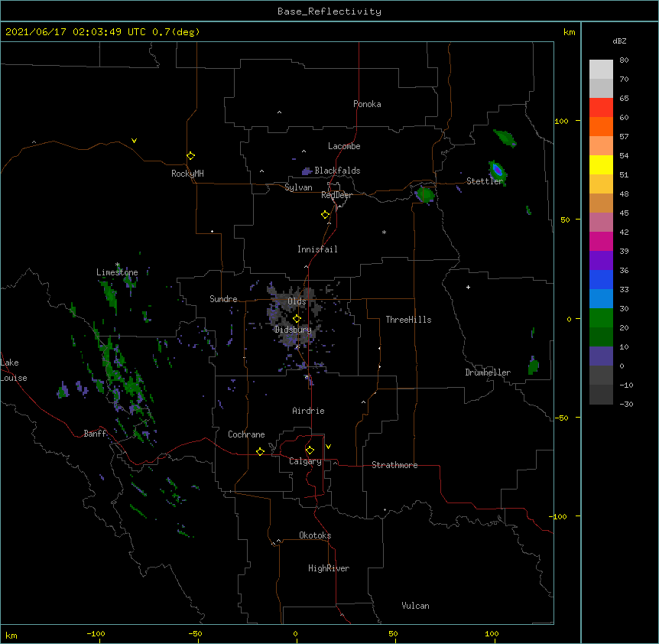Click the Didsbury label

point(293,330)
